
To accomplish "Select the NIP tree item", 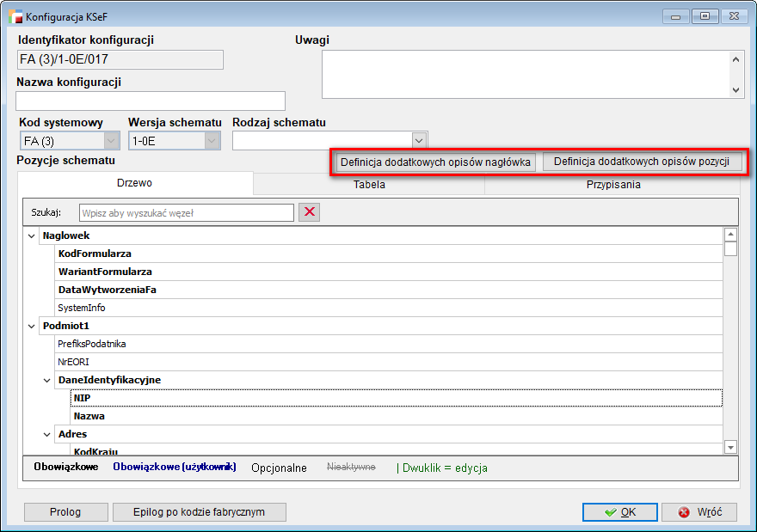I will pyautogui.click(x=83, y=398).
